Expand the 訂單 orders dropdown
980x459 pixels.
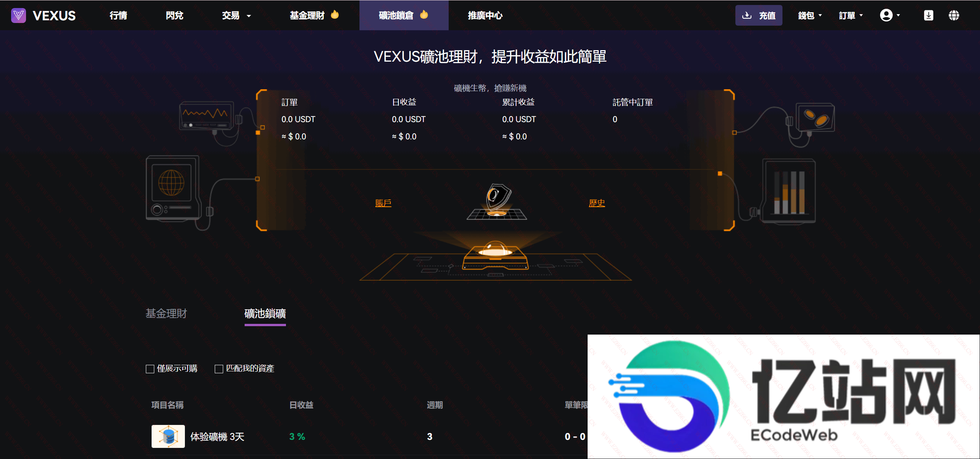(x=851, y=15)
